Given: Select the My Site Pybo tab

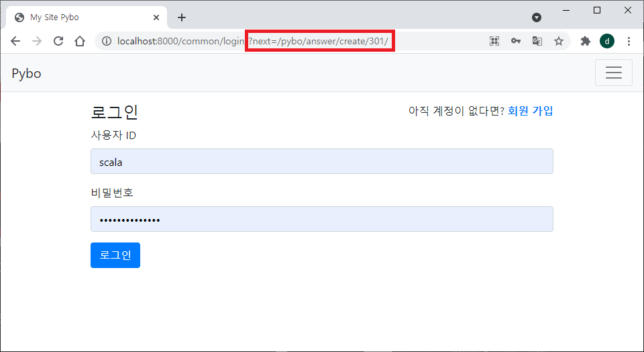Looking at the screenshot, I should point(87,17).
